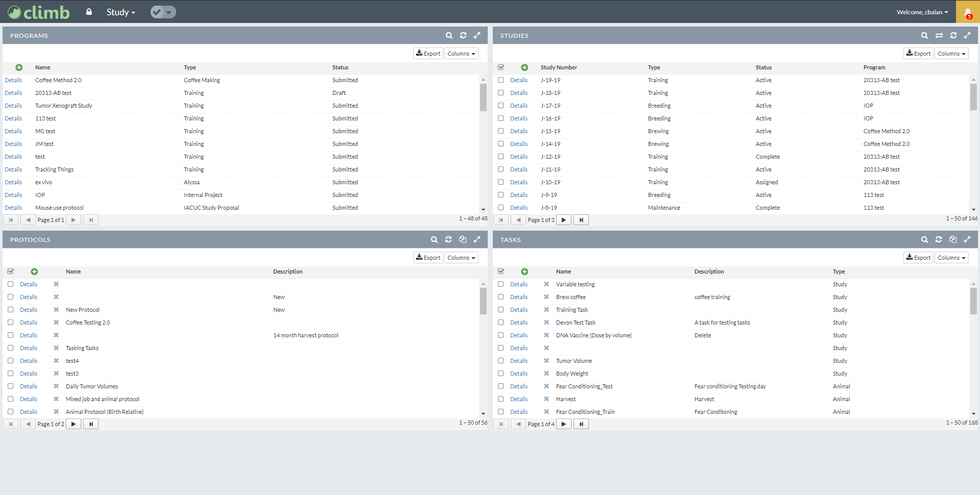Viewport: 980px width, 495px height.
Task: Open Details for study J-12-19
Action: click(x=519, y=157)
